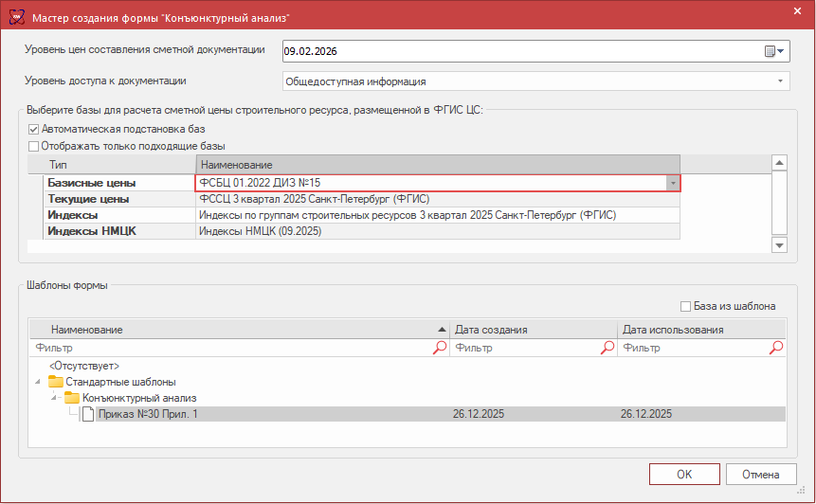816x504 pixels.
Task: Click the search icon in Дата создания filter
Action: pos(607,348)
